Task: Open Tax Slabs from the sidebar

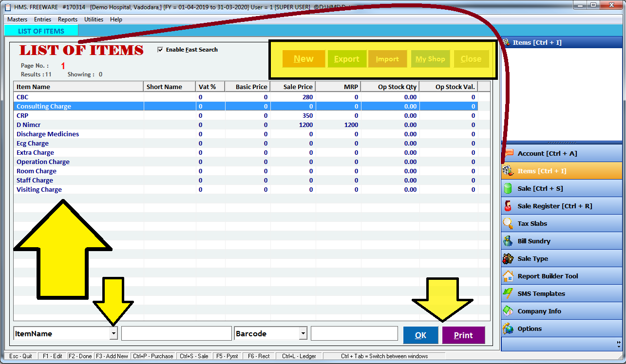Action: [x=531, y=223]
